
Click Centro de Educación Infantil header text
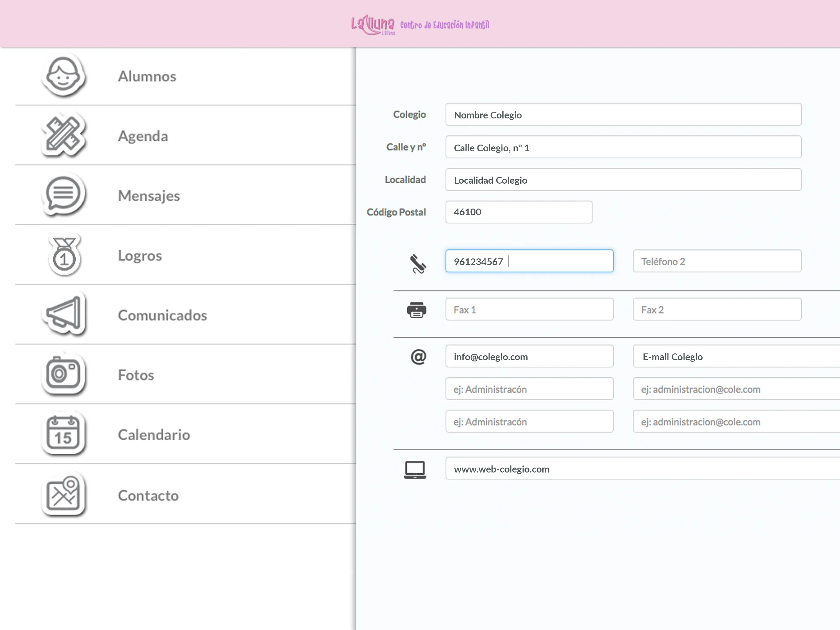point(445,25)
